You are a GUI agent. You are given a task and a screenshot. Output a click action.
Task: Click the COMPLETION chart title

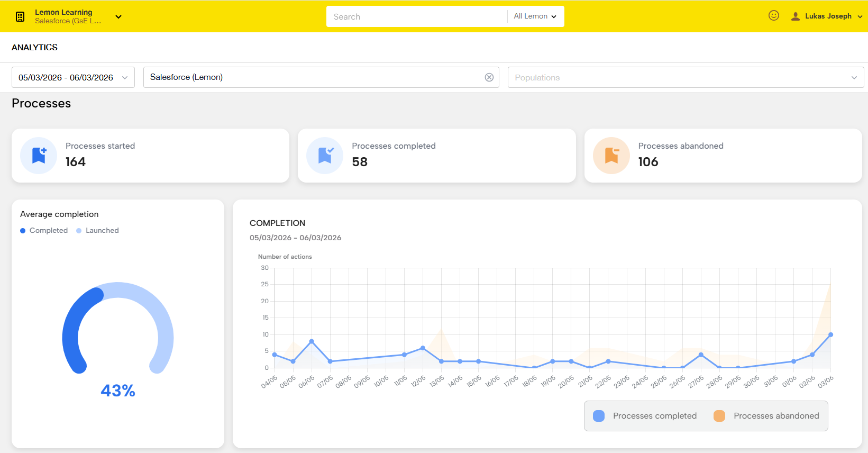point(277,223)
